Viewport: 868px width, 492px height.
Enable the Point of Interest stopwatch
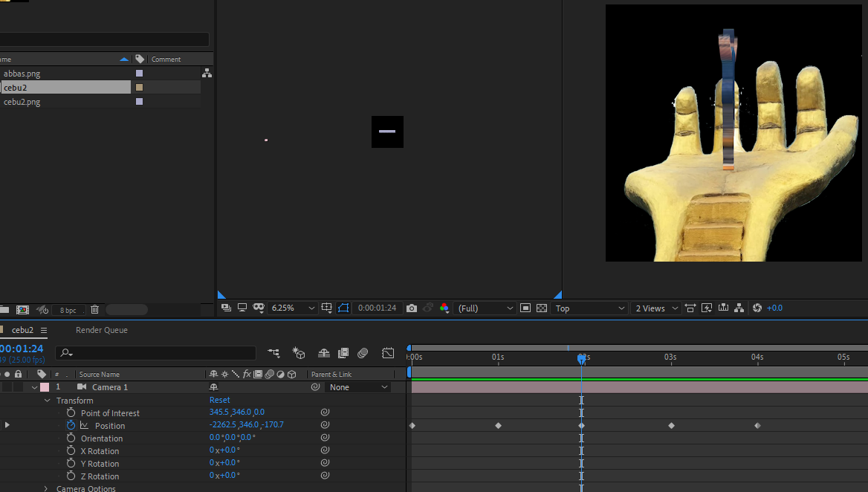coord(71,413)
